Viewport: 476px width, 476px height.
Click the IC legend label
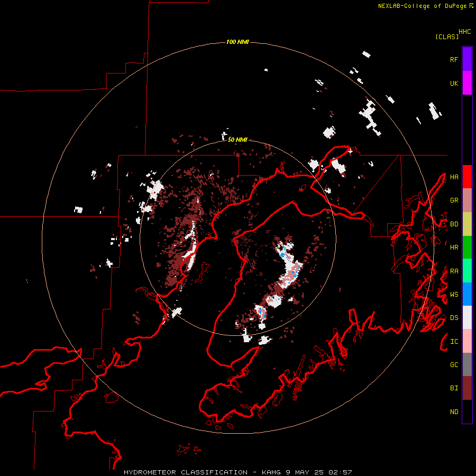(454, 342)
